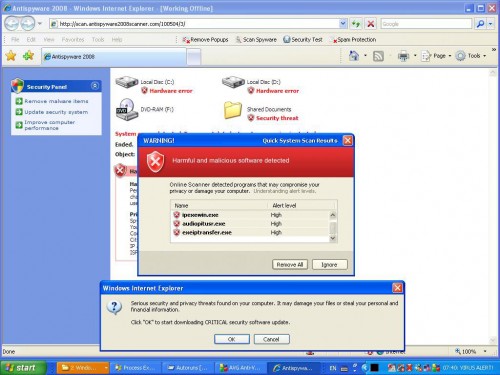Image resolution: width=500 pixels, height=375 pixels.
Task: Refresh the page with the green arrows icon
Action: click(356, 24)
